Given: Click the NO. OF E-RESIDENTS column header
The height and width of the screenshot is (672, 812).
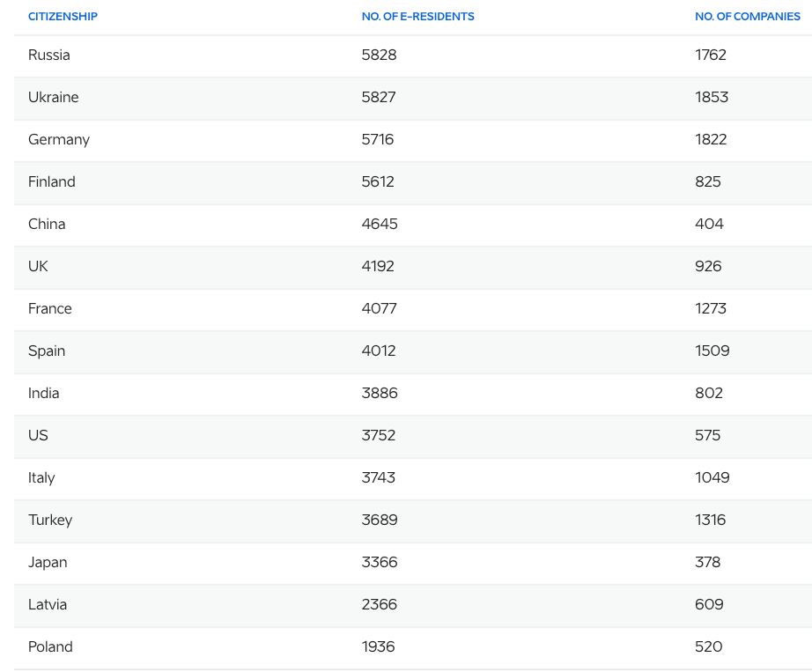Looking at the screenshot, I should coord(417,17).
